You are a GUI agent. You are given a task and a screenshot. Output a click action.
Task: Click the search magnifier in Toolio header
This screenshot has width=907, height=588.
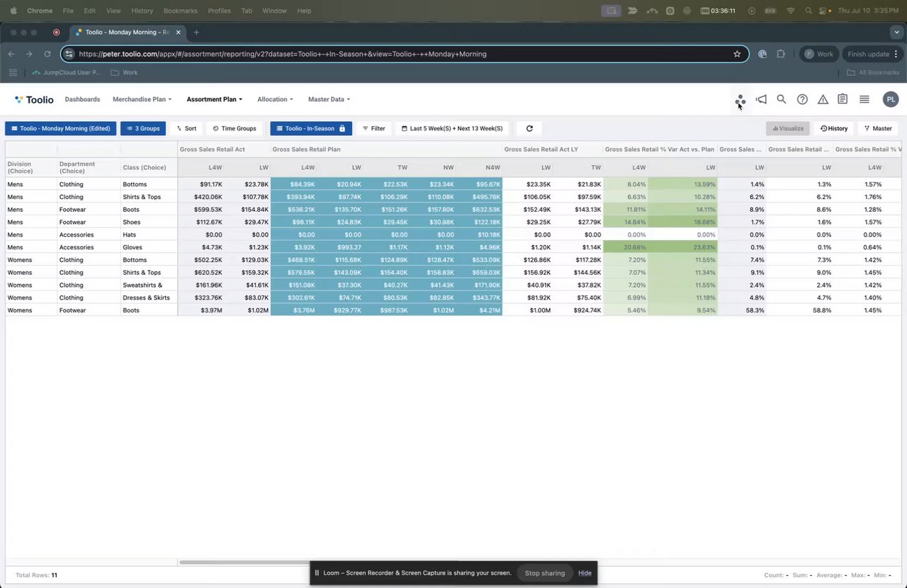782,100
